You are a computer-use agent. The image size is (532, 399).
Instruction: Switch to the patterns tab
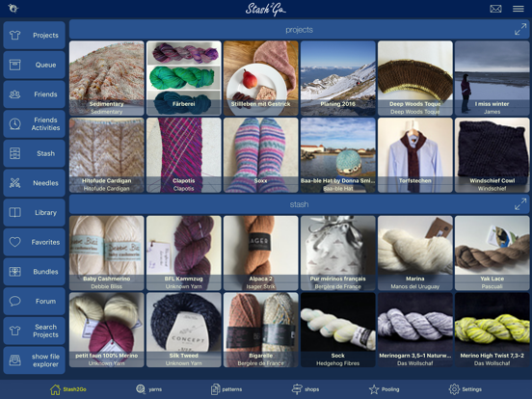pyautogui.click(x=226, y=389)
